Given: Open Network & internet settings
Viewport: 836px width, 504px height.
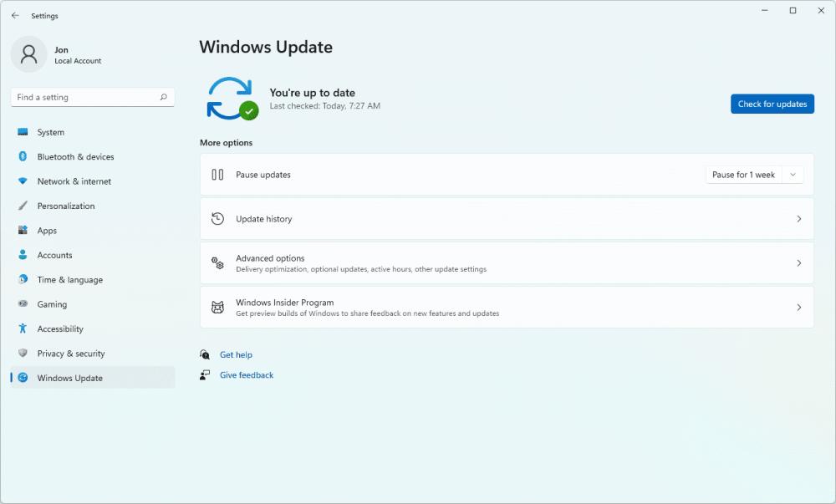Looking at the screenshot, I should [x=93, y=181].
